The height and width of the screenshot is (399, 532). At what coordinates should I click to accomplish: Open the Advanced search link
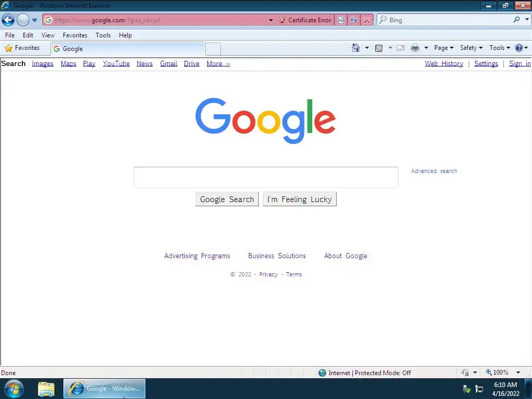click(434, 171)
